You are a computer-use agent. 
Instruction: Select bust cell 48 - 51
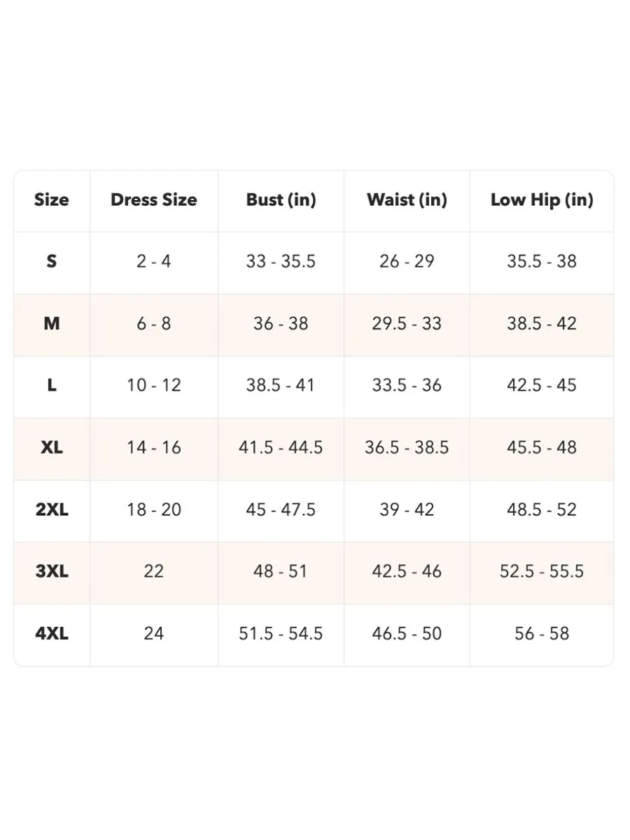(281, 572)
